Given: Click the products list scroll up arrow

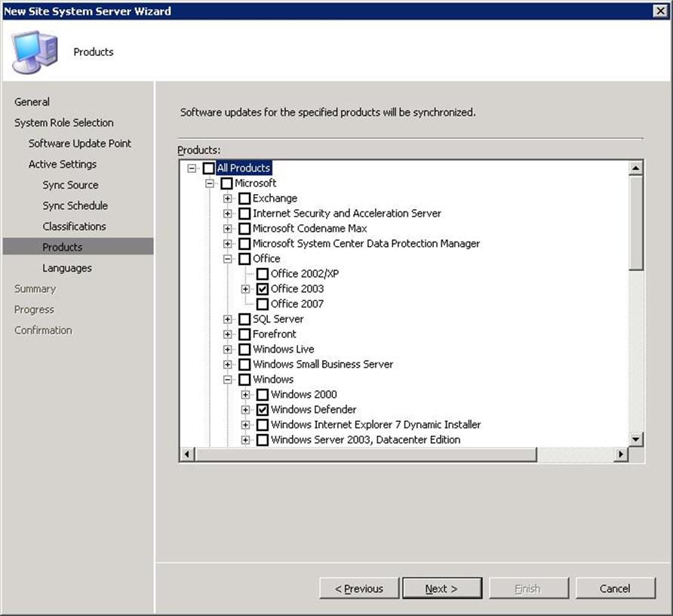Looking at the screenshot, I should click(x=636, y=168).
